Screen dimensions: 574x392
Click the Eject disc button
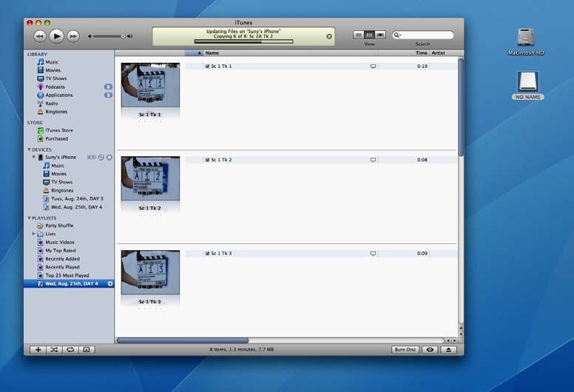coord(448,350)
